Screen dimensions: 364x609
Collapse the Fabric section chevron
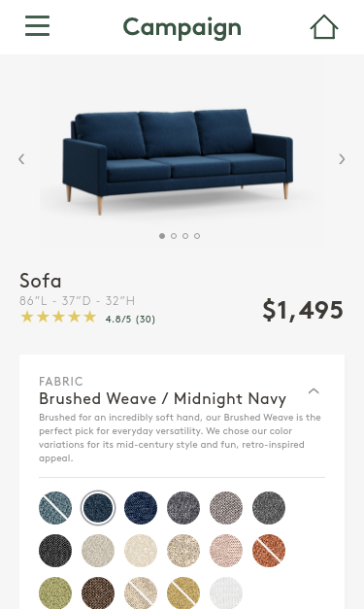pyautogui.click(x=314, y=391)
